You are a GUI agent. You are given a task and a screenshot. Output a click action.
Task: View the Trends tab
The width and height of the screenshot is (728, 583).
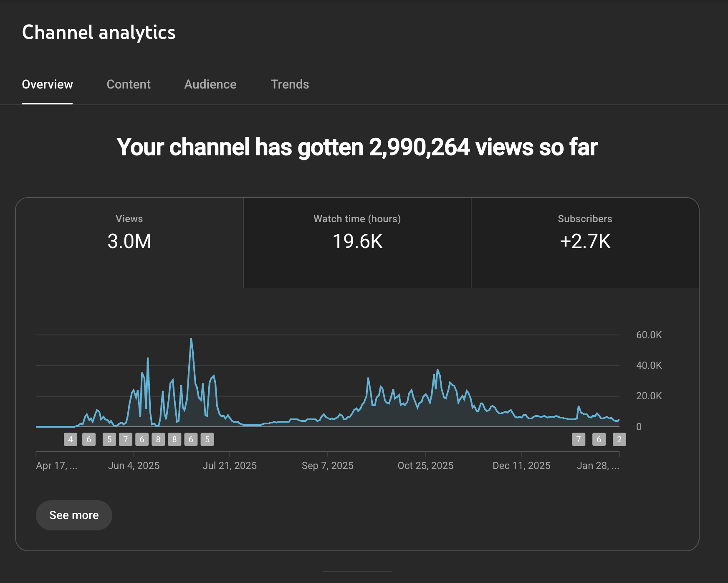[x=290, y=85]
